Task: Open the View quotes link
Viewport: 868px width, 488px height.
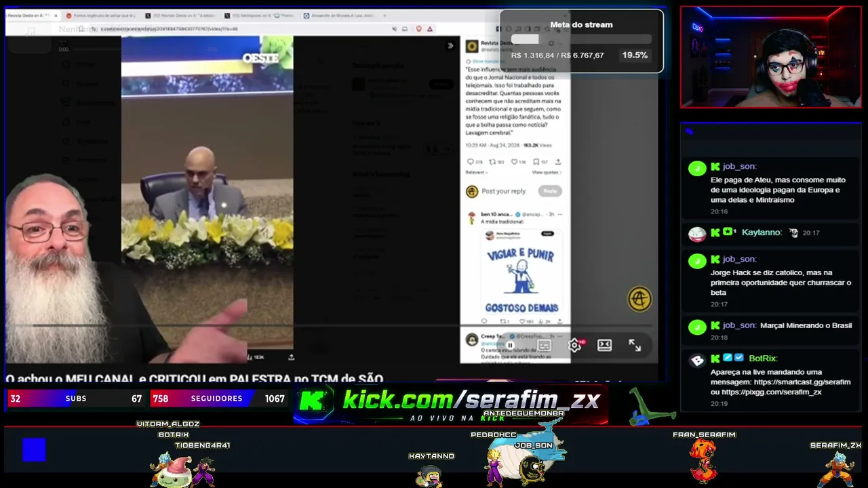Action: 547,173
